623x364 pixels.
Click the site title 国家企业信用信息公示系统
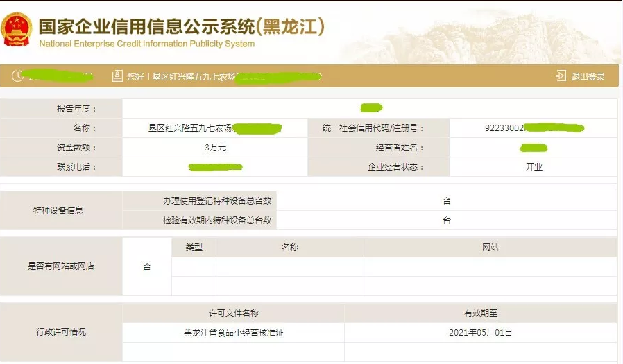(146, 26)
